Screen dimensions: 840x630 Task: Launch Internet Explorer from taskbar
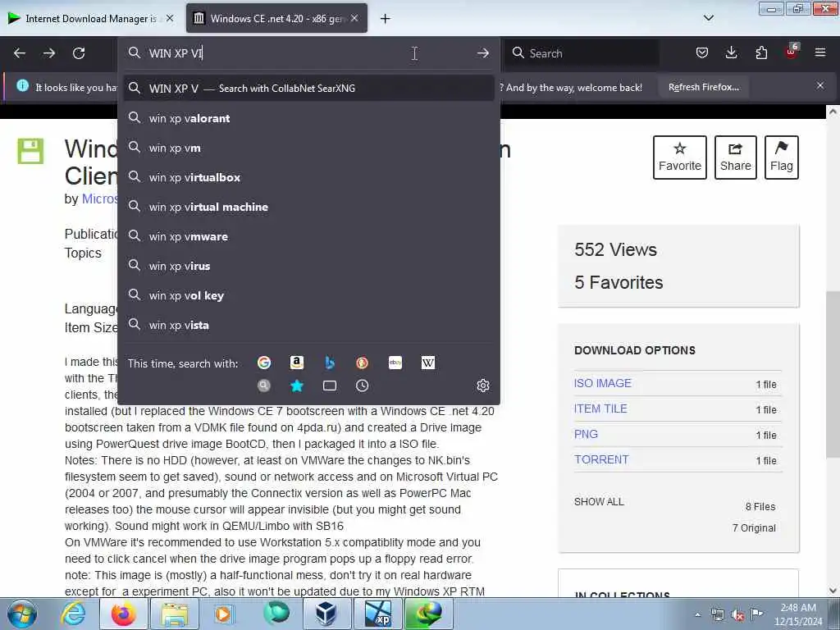pyautogui.click(x=73, y=614)
